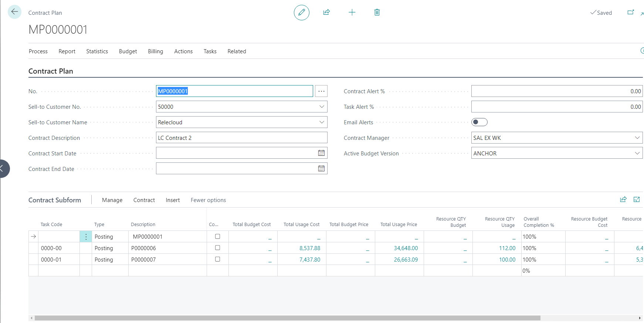The image size is (644, 323).
Task: Click the Task Alert % field
Action: [557, 107]
